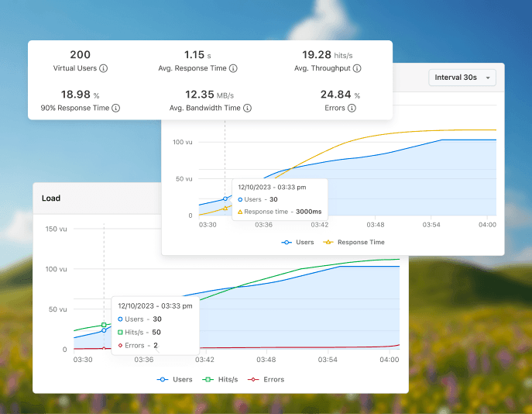Toggle Hits/s series in Load chart legend
532x414 pixels.
(x=220, y=379)
